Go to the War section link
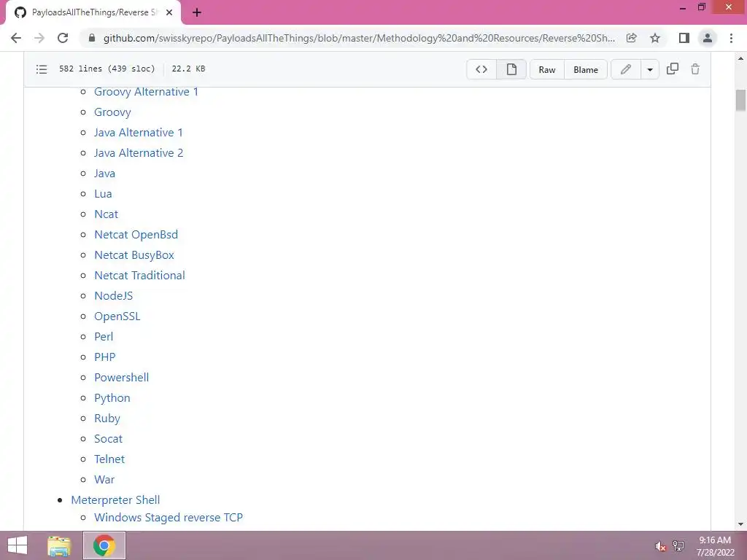The height and width of the screenshot is (560, 747). [104, 480]
